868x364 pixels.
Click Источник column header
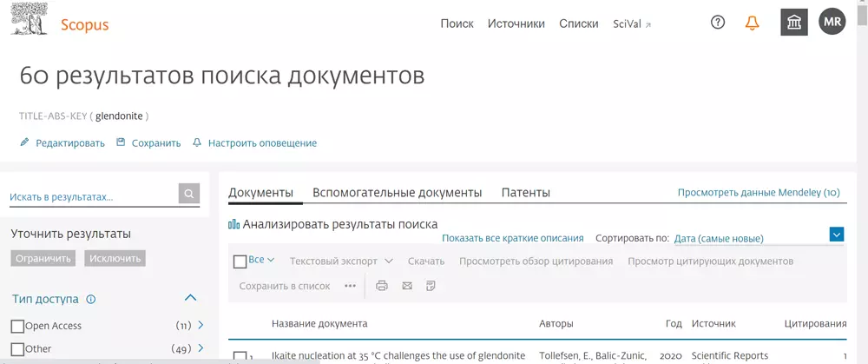coord(713,323)
